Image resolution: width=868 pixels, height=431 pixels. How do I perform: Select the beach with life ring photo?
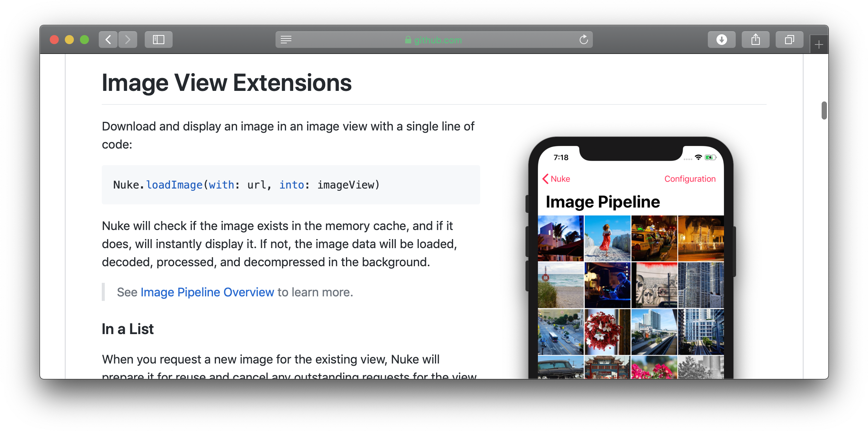click(x=560, y=285)
